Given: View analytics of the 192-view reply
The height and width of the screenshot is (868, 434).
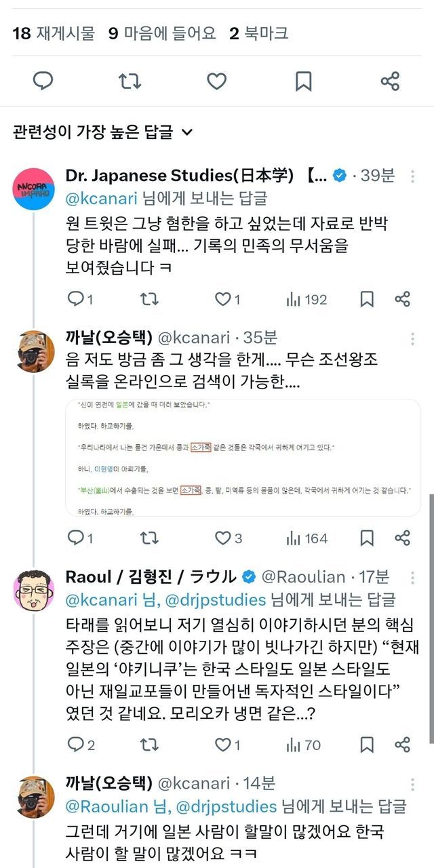Looking at the screenshot, I should coord(307,299).
